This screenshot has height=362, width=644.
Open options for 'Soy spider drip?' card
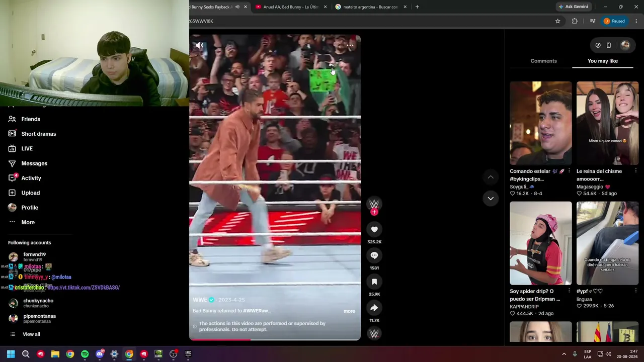(569, 291)
